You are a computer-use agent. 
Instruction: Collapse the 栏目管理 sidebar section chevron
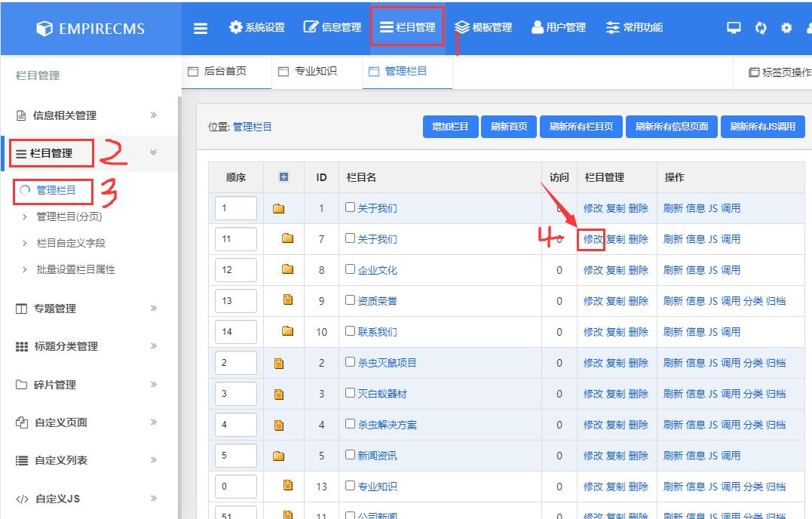pos(155,152)
